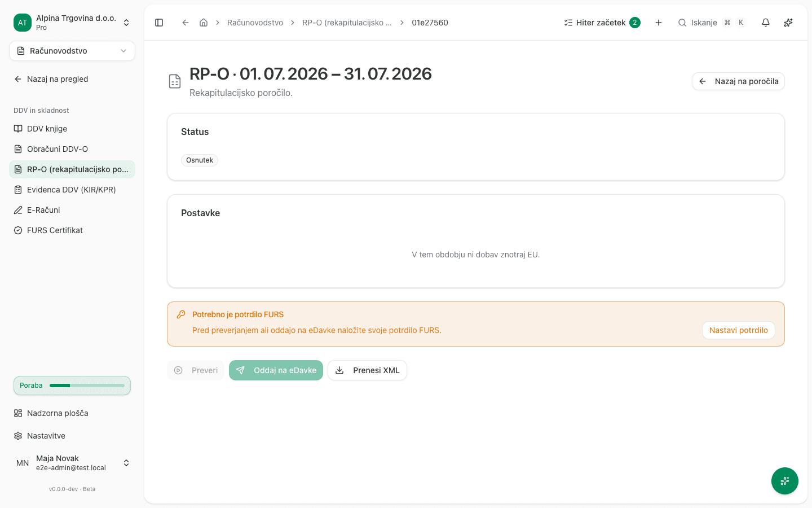The image size is (812, 508).
Task: Click the Računovodstvo breadcrumb
Action: point(255,23)
